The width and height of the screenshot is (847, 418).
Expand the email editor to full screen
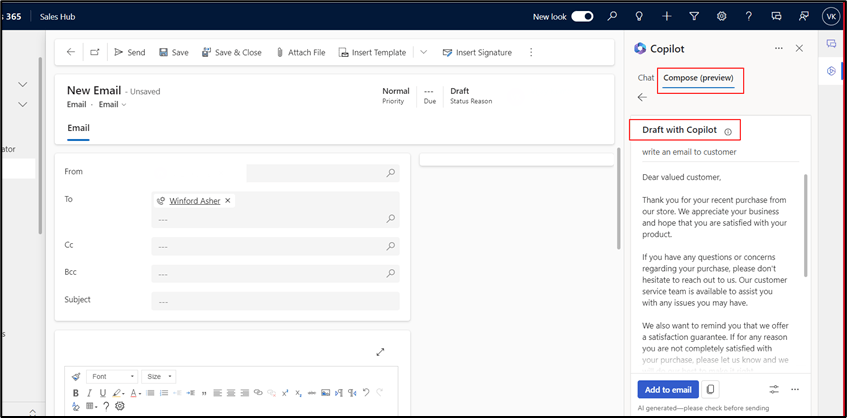[x=380, y=352]
